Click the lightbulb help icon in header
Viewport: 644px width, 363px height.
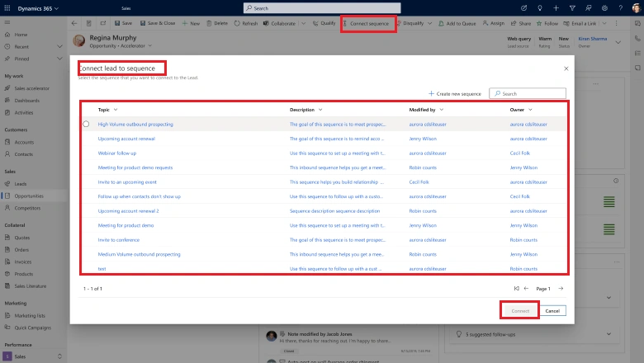pos(540,8)
